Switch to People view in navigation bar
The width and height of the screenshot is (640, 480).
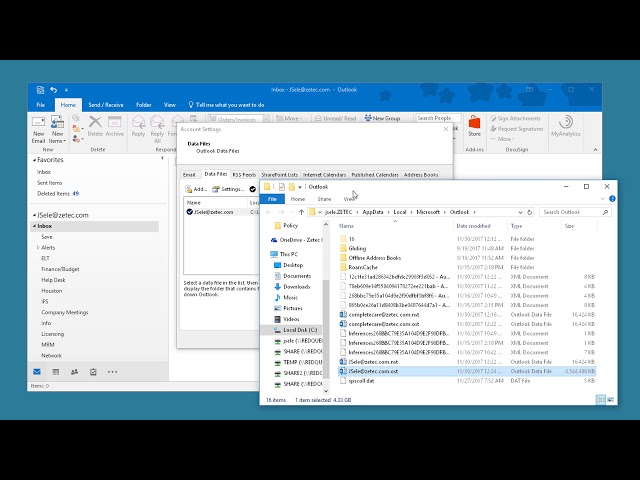pyautogui.click(x=74, y=372)
